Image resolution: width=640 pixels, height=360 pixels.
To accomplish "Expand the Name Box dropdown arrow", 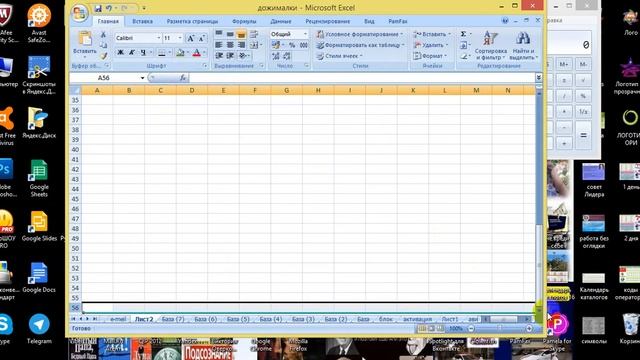I will coord(142,78).
